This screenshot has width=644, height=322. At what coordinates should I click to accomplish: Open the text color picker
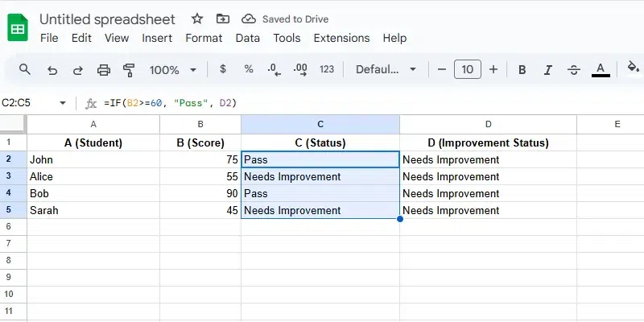tap(600, 70)
